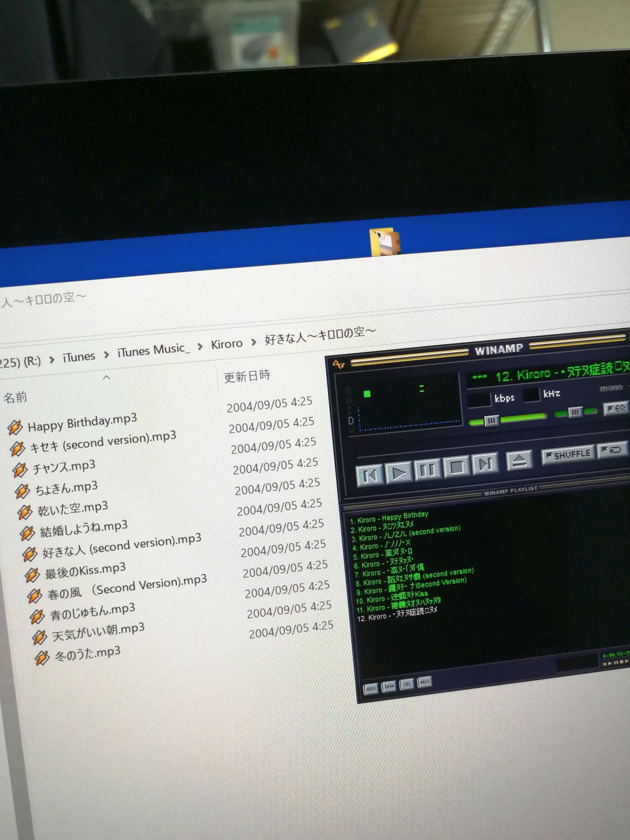
Task: Select the file name 天気がいい朝.mp3
Action: point(98,632)
